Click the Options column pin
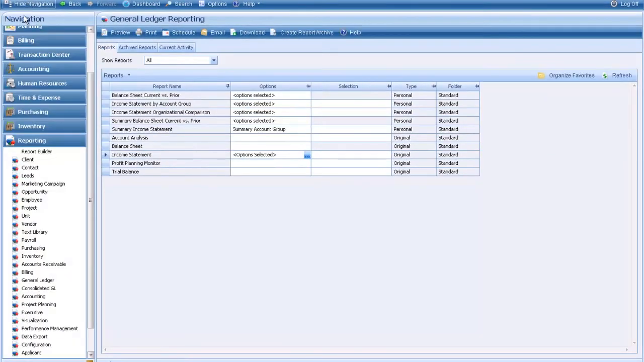The height and width of the screenshot is (362, 644). click(308, 86)
